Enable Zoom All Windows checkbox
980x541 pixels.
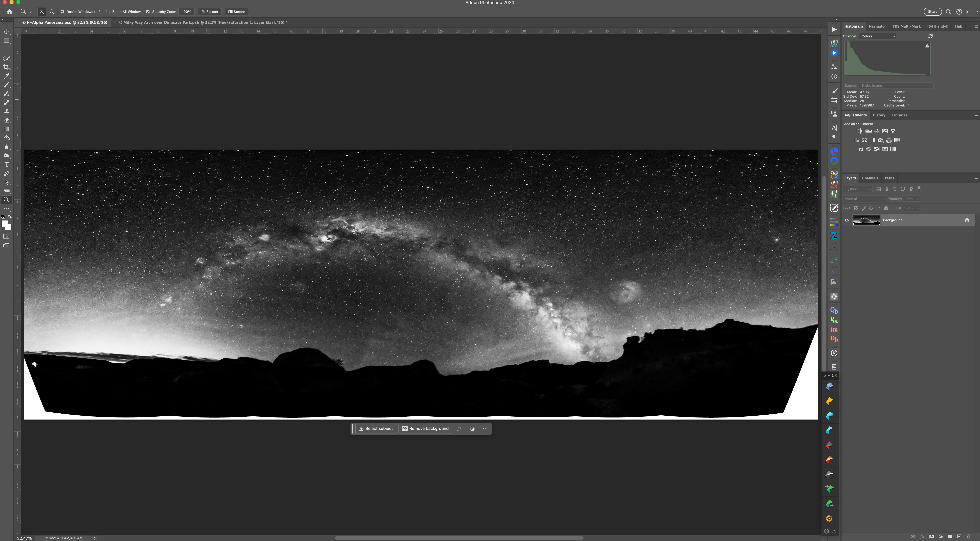[108, 12]
